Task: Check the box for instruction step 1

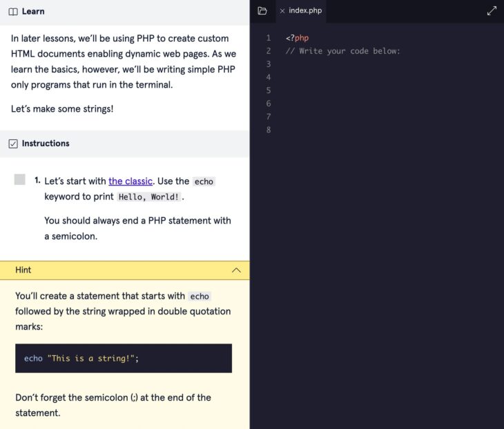Action: pyautogui.click(x=20, y=180)
